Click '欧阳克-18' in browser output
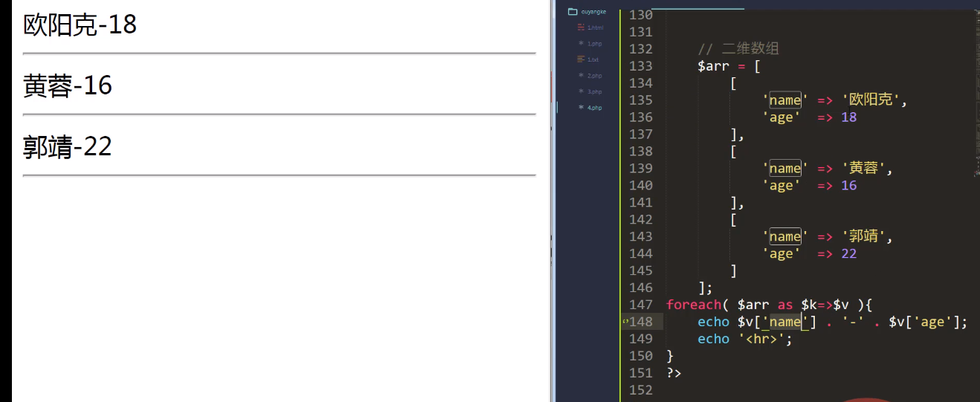Screen dimensions: 980x402 pos(80,25)
